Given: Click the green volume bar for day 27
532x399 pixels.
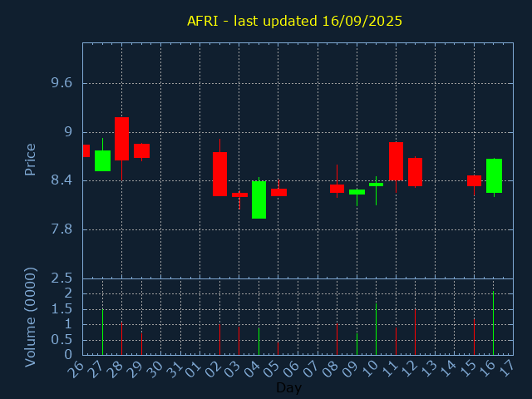Looking at the screenshot, I should [x=102, y=332].
